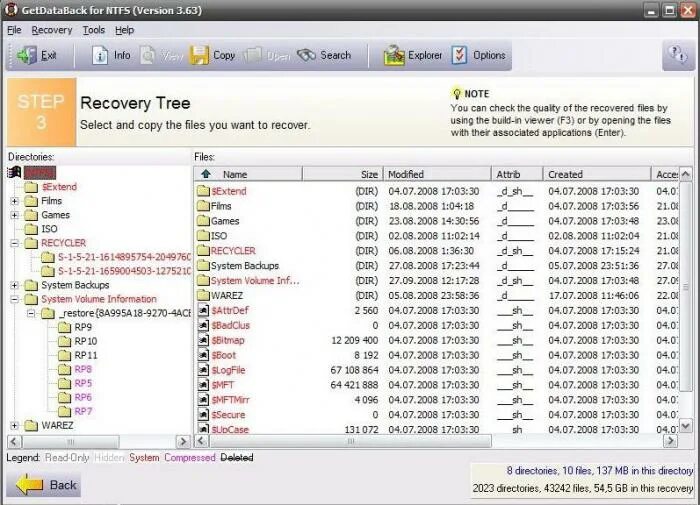Collapse the _restore folder node
The image size is (700, 505).
coord(31,313)
